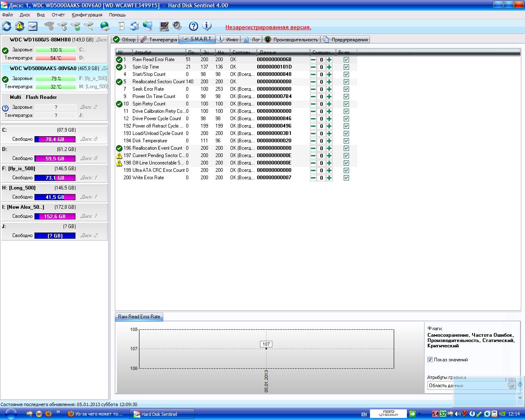The width and height of the screenshot is (525, 420).
Task: Click the Firefox quick launch icon
Action: 48,413
